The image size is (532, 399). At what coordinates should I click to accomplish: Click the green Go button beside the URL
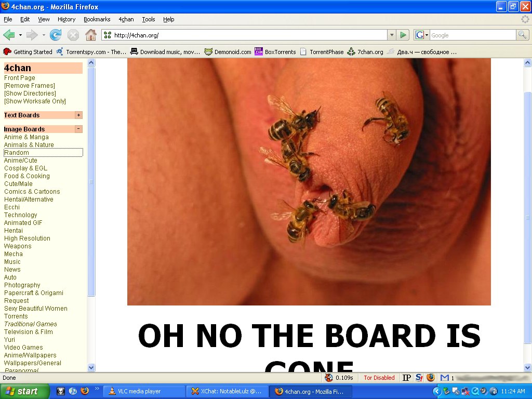[403, 35]
